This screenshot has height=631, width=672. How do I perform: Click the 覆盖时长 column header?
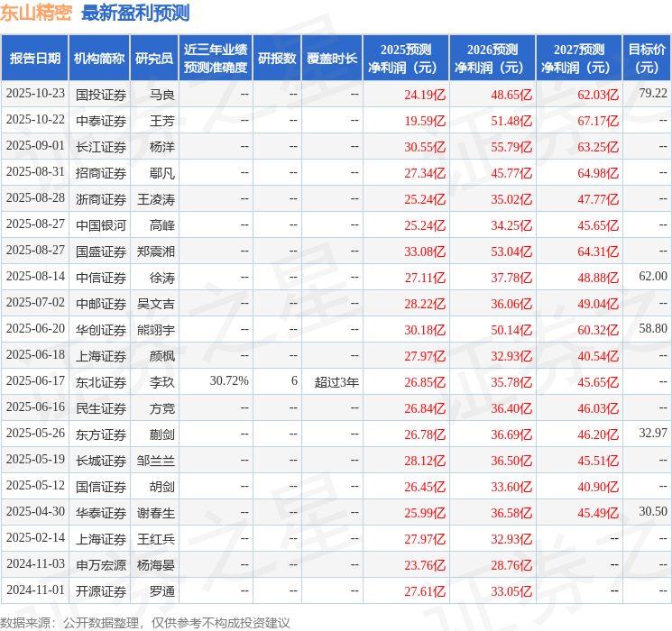pos(332,59)
